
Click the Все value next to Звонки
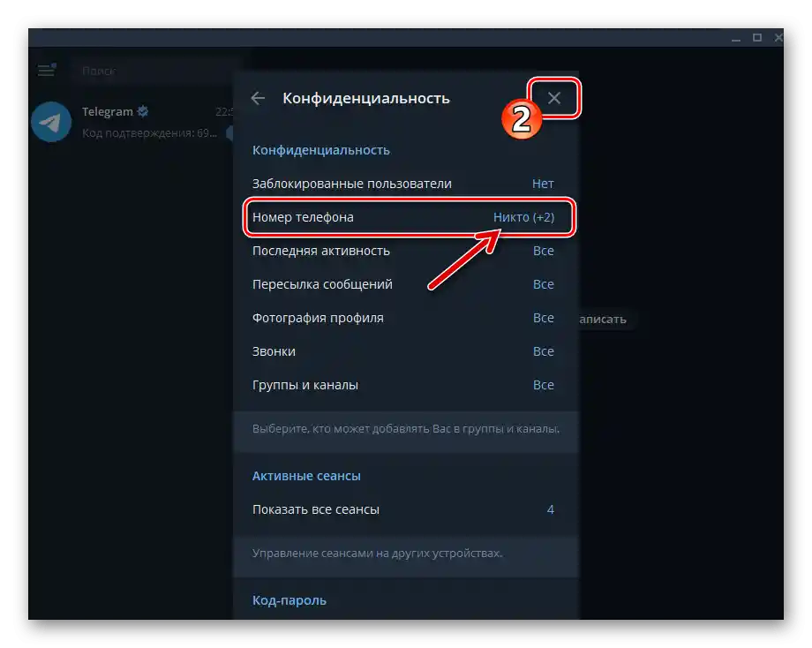(544, 351)
